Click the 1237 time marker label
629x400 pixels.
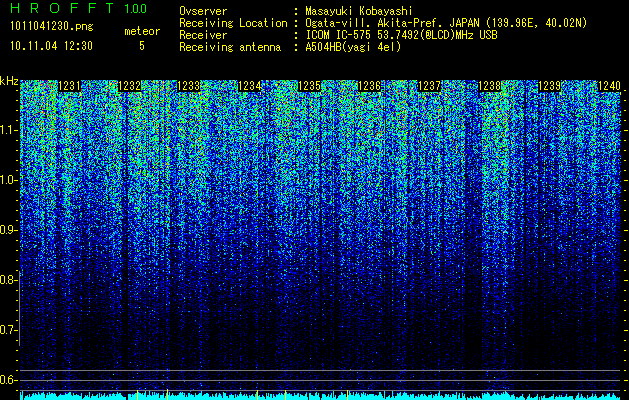click(x=429, y=86)
